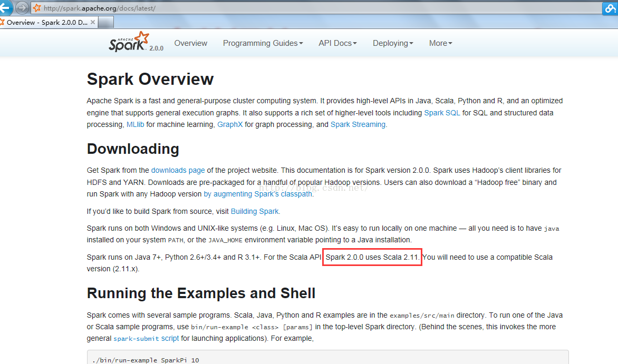Click the blue cloud icon at top right
Image resolution: width=618 pixels, height=364 pixels.
click(610, 8)
